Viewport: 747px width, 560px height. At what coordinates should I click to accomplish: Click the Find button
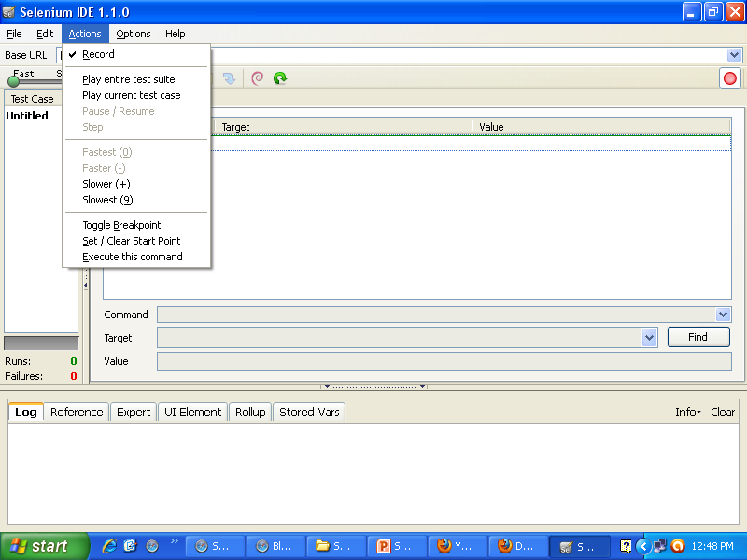tap(698, 337)
